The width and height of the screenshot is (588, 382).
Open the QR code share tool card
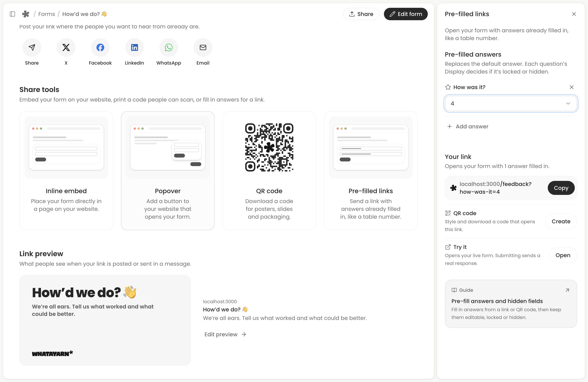pos(269,171)
